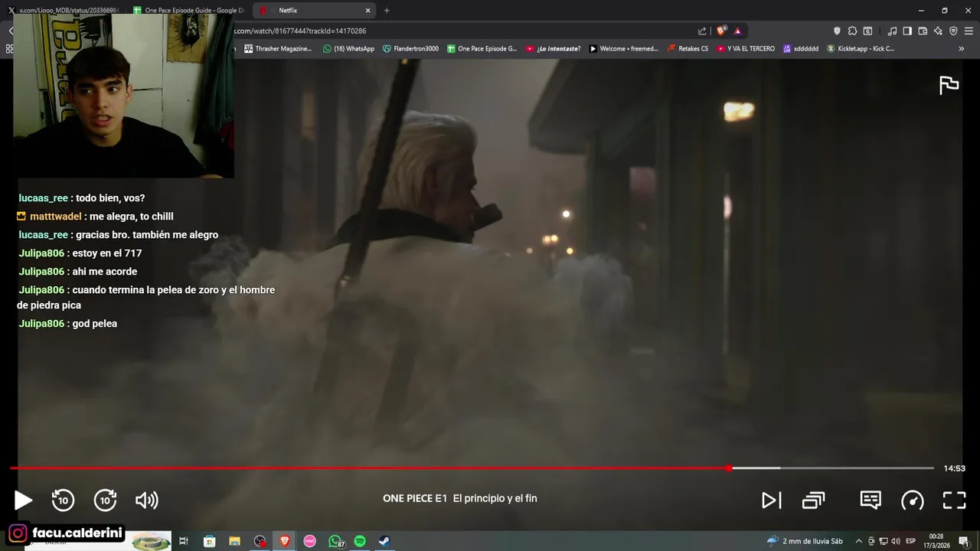Image resolution: width=980 pixels, height=551 pixels.
Task: Click matttwadel's chat message
Action: tap(96, 217)
